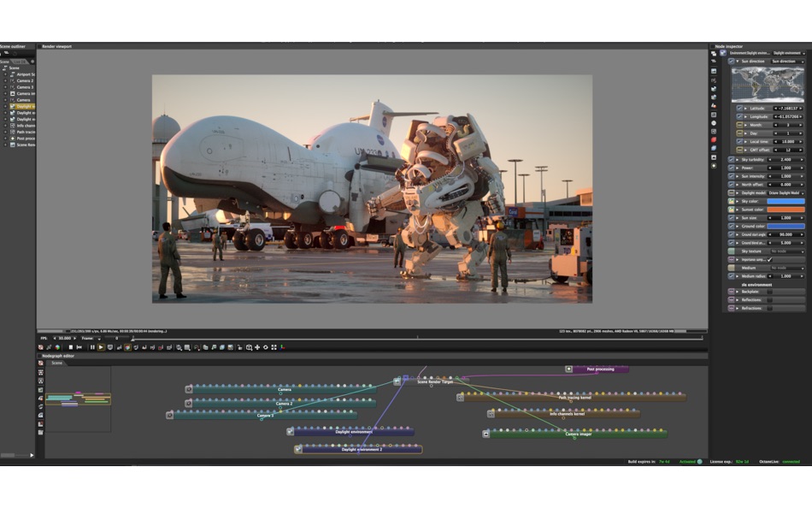Switch to the LiveDB tab in Scene outliner

(x=21, y=62)
